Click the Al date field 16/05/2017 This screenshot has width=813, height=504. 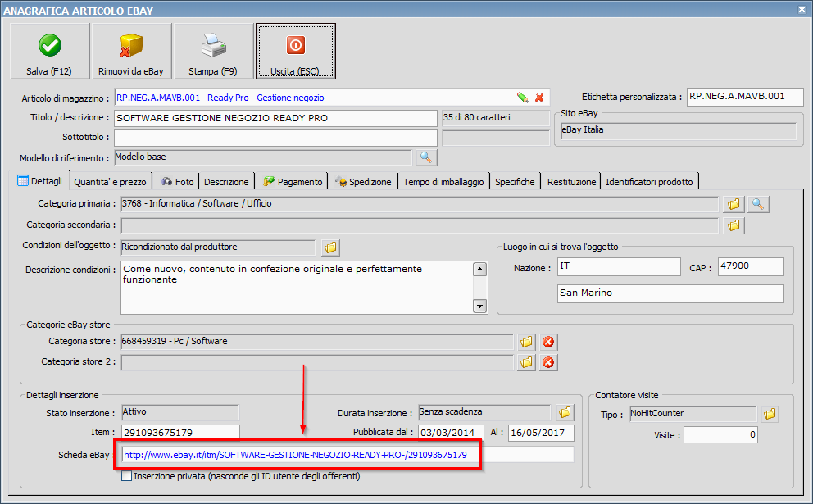click(541, 433)
